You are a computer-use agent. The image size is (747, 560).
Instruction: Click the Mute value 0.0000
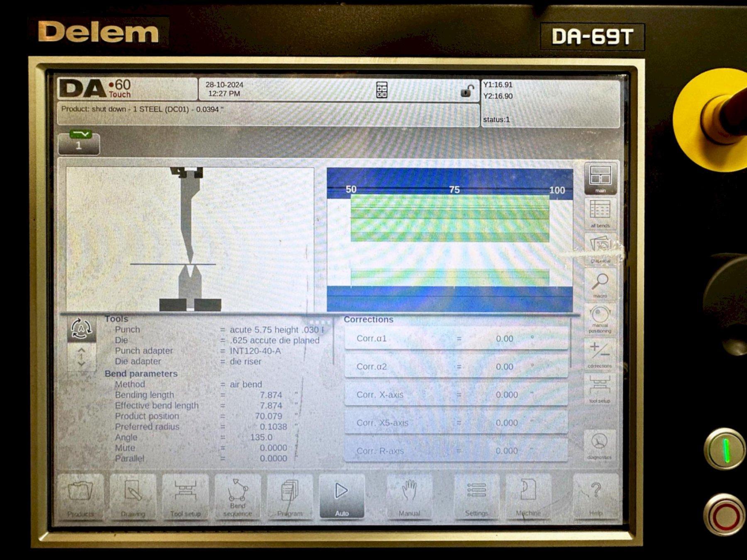point(273,448)
